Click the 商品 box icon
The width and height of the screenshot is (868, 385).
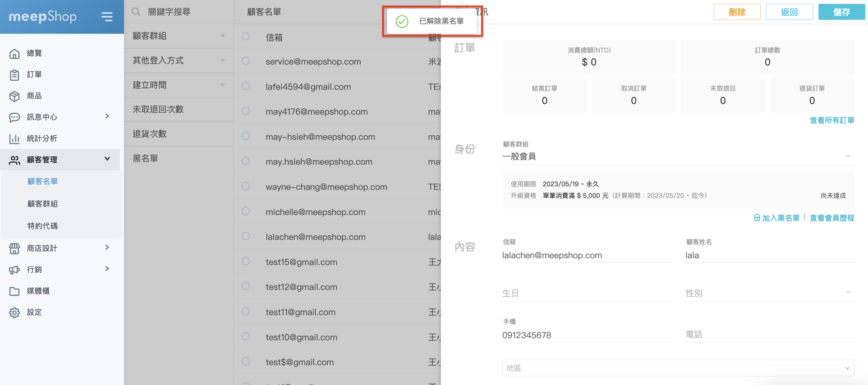(14, 96)
